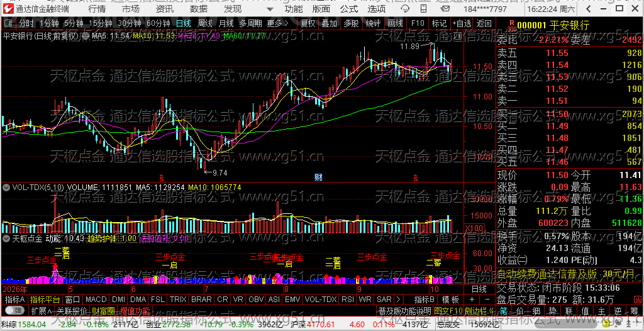This screenshot has width=644, height=331.
Task: Click the R300 badge beside 000001
Action: [x=511, y=26]
